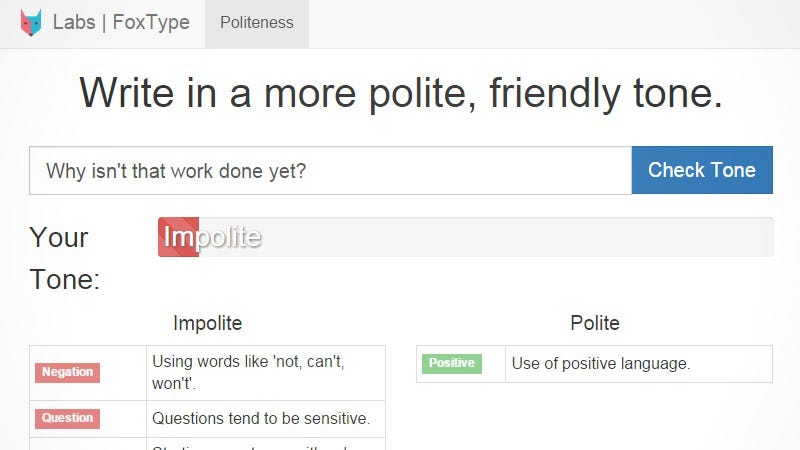Click the Impolite label text on meter
The width and height of the screenshot is (800, 450).
[x=212, y=237]
